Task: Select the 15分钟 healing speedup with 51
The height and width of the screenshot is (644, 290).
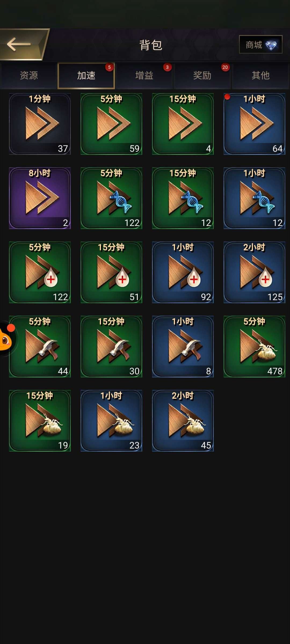Action: 111,272
